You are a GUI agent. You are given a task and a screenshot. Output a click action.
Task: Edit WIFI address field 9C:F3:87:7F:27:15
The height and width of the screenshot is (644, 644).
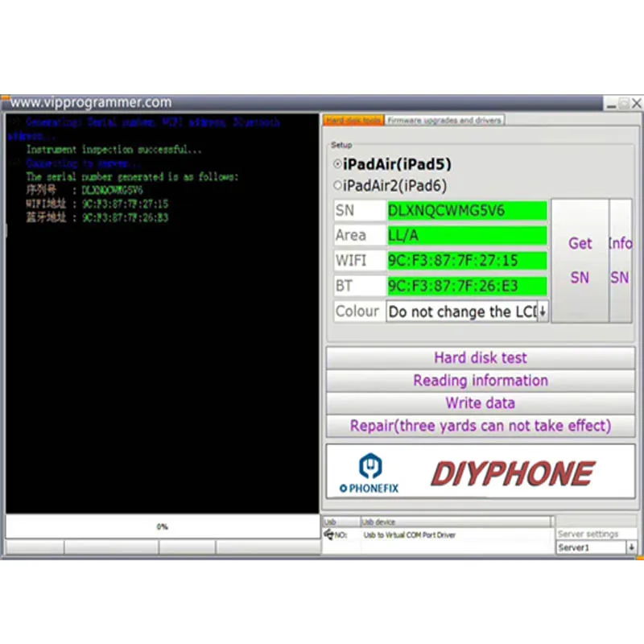pyautogui.click(x=467, y=260)
